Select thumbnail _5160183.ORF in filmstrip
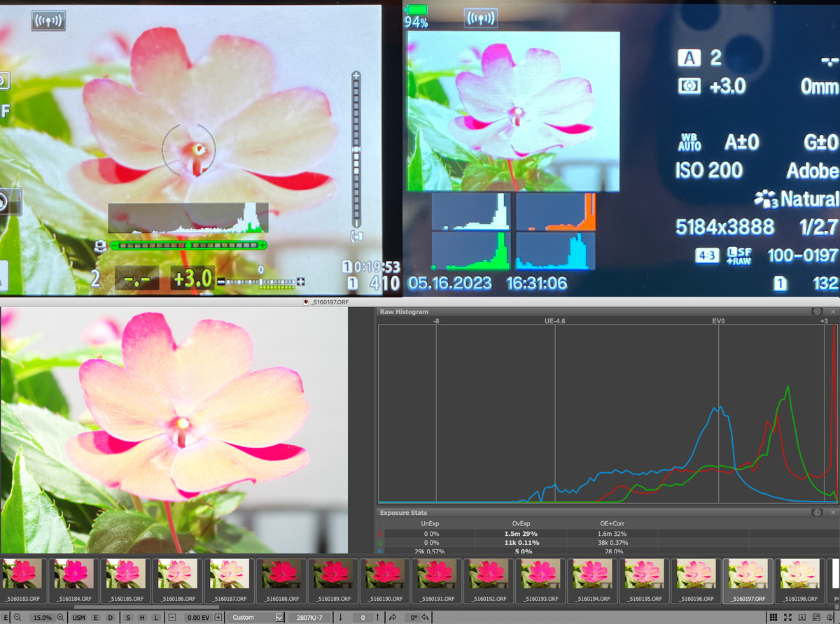Screen dimensions: 840x624 click(x=24, y=576)
